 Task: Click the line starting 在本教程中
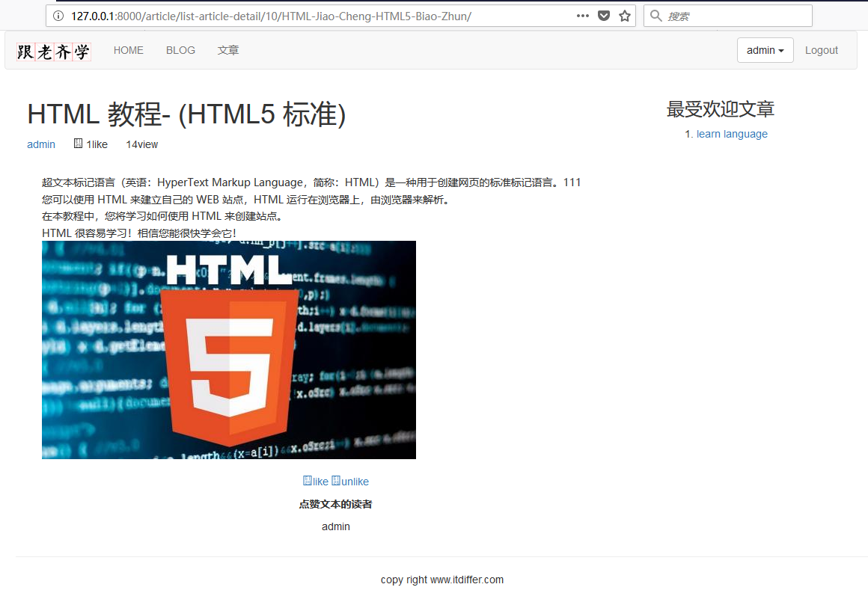(x=163, y=216)
